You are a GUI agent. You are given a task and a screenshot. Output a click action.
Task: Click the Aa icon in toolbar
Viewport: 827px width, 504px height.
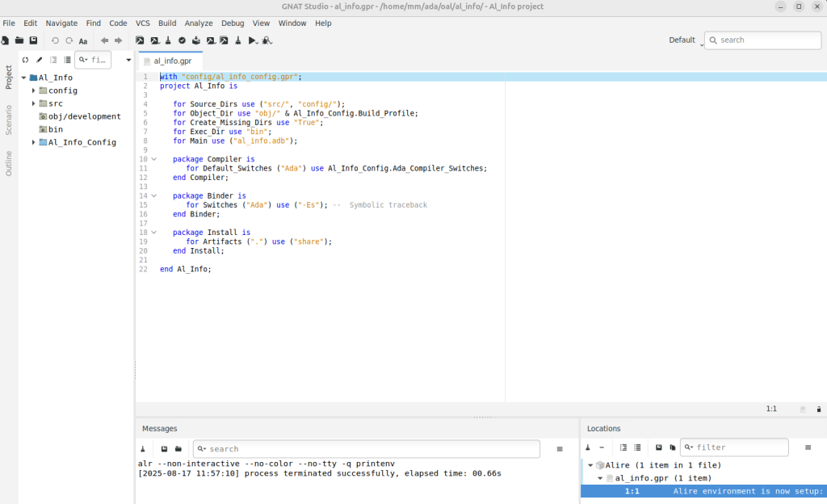(x=83, y=41)
